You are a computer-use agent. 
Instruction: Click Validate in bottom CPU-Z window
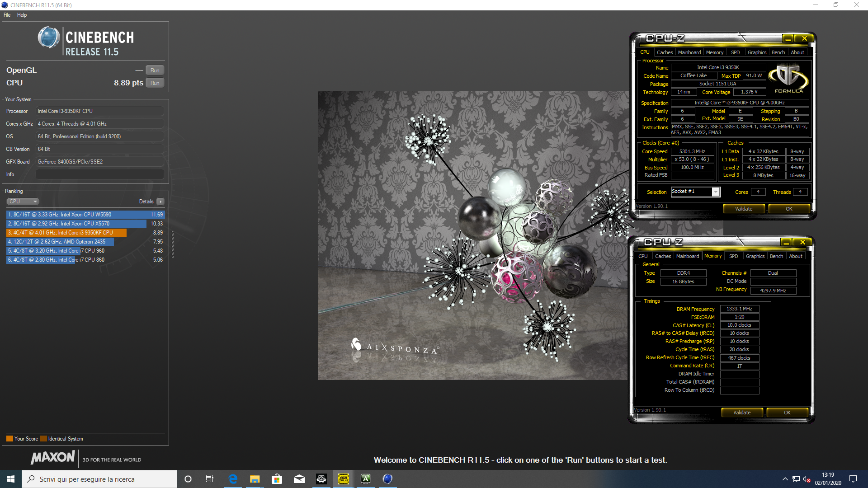point(742,413)
